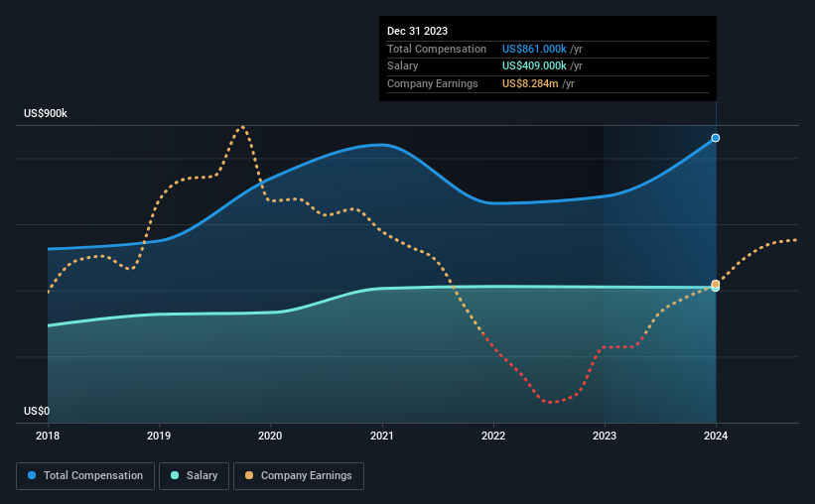The image size is (815, 504).
Task: Click the teal Salary legend dot
Action: tap(175, 475)
